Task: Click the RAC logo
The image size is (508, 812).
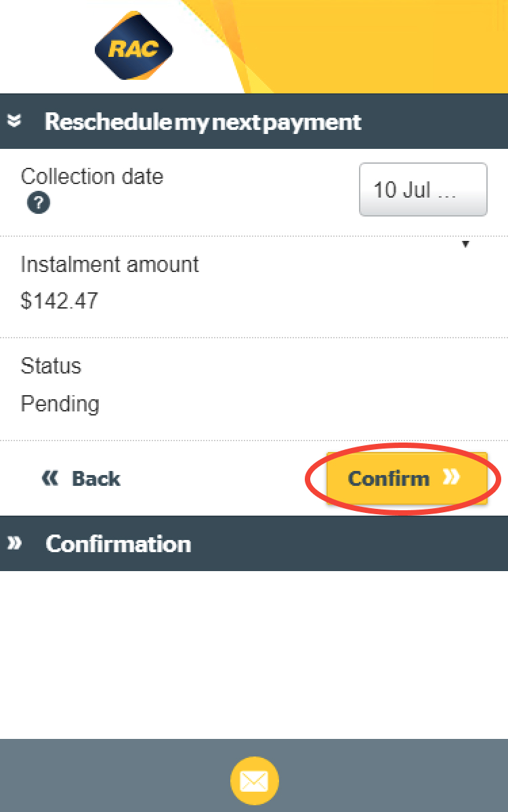Action: coord(133,46)
